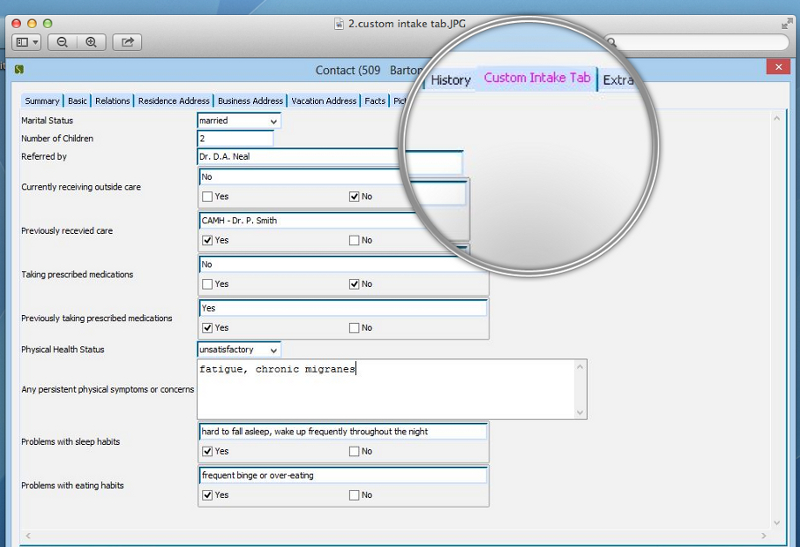The height and width of the screenshot is (547, 800).
Task: Uncheck Yes for Problems with eating habits
Action: coord(207,495)
